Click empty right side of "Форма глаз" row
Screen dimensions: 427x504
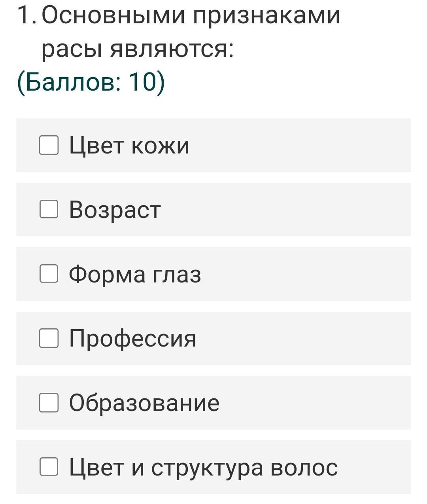[316, 274]
